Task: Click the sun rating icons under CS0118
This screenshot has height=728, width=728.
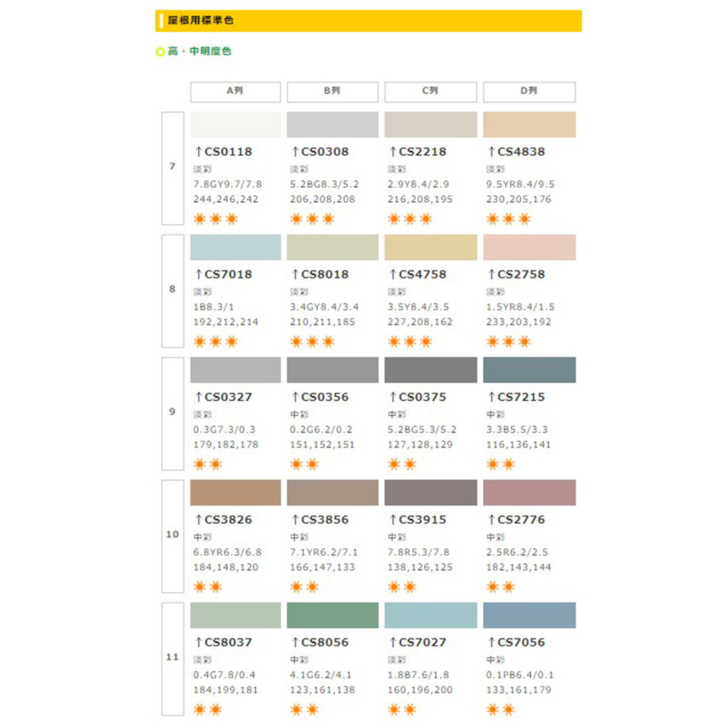Action: (x=216, y=218)
